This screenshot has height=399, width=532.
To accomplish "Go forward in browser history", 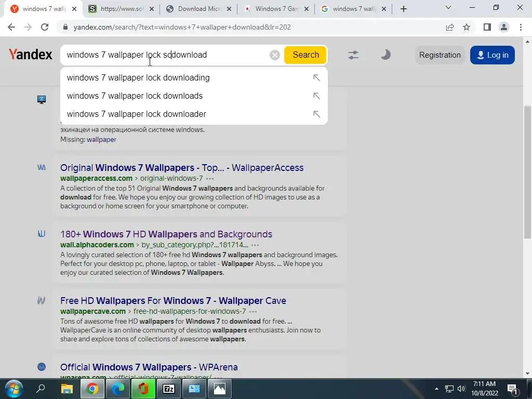I will point(28,27).
